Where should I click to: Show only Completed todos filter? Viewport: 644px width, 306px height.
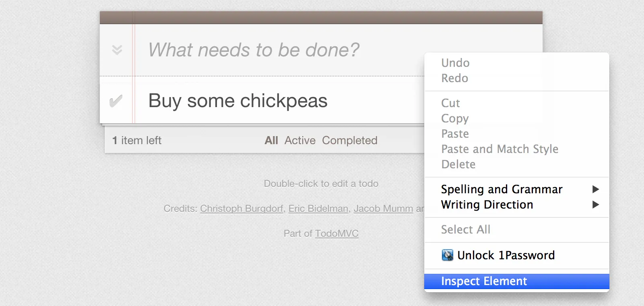click(349, 141)
